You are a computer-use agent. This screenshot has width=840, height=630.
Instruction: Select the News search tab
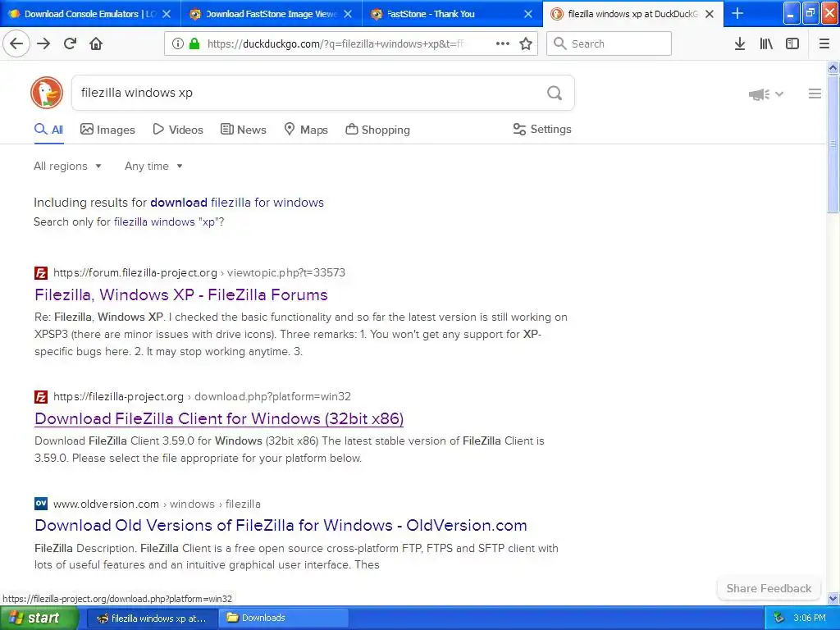pyautogui.click(x=243, y=130)
